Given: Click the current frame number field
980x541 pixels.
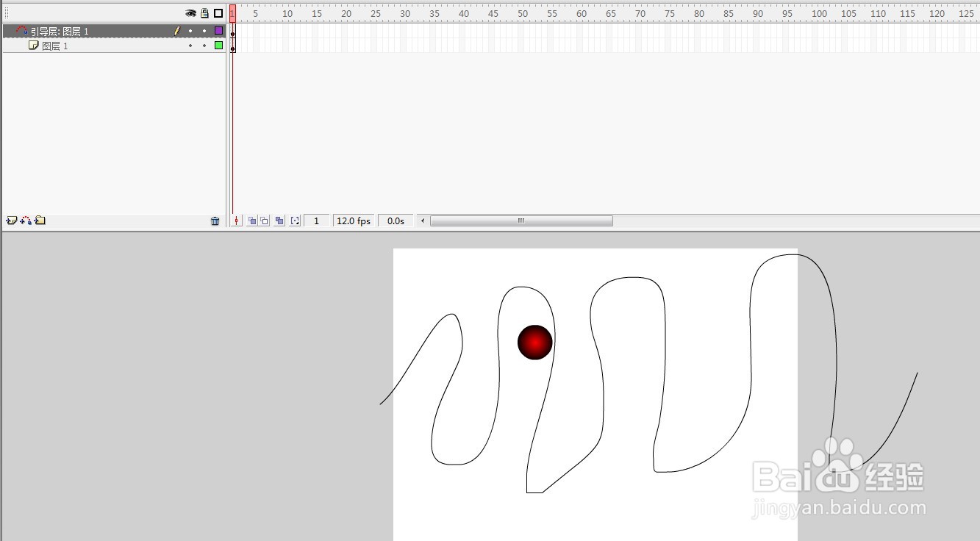Looking at the screenshot, I should click(317, 221).
